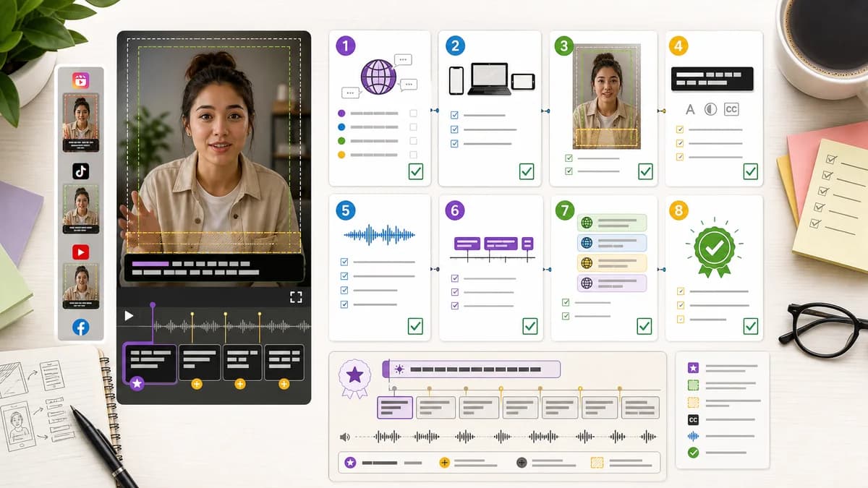Select the purple star square in legend panel
The image size is (868, 488).
(x=693, y=368)
